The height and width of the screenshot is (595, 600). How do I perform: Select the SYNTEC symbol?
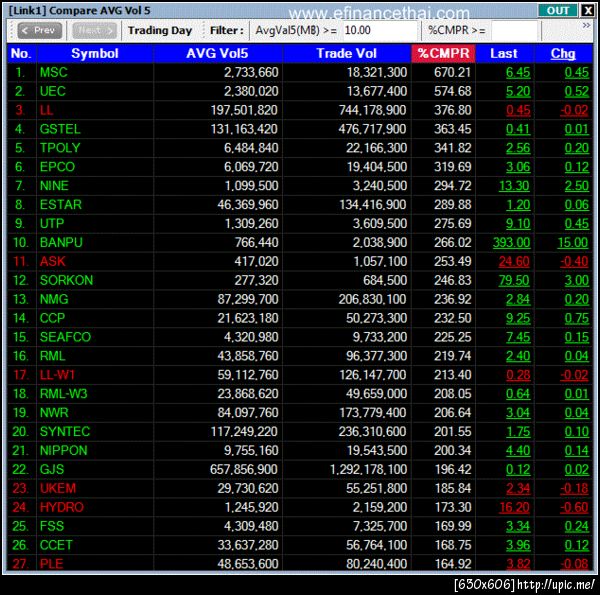click(65, 432)
